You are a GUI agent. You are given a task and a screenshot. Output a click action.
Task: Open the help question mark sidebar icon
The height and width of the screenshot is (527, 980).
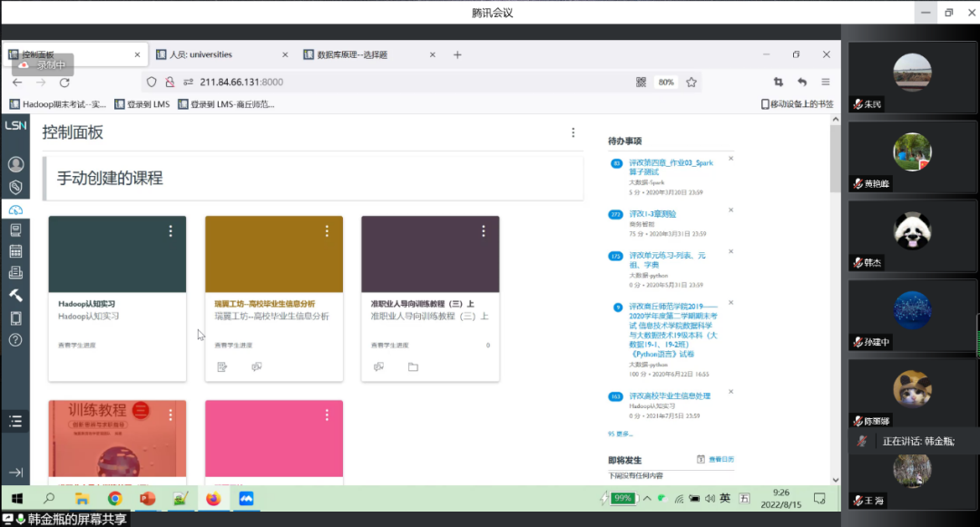point(15,339)
